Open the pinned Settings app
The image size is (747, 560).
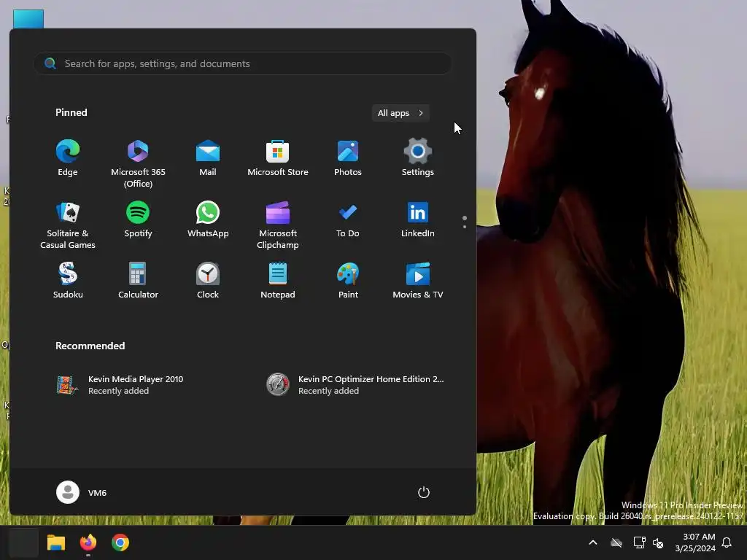pos(418,158)
